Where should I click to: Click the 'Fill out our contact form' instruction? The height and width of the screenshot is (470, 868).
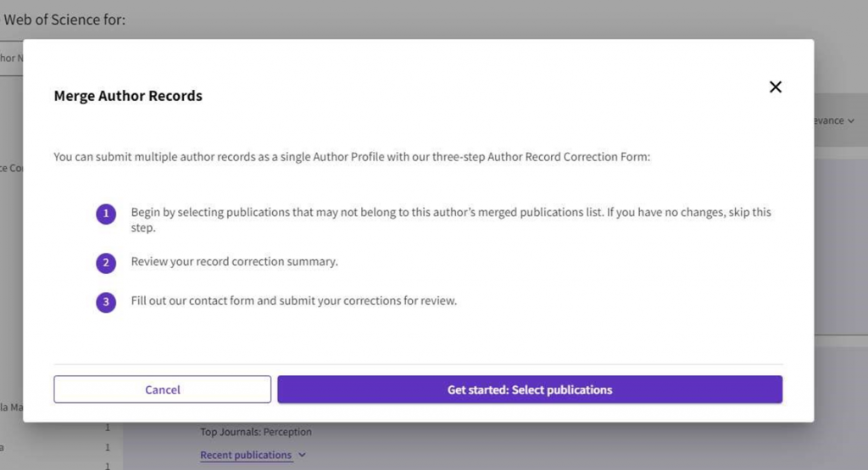tap(294, 301)
